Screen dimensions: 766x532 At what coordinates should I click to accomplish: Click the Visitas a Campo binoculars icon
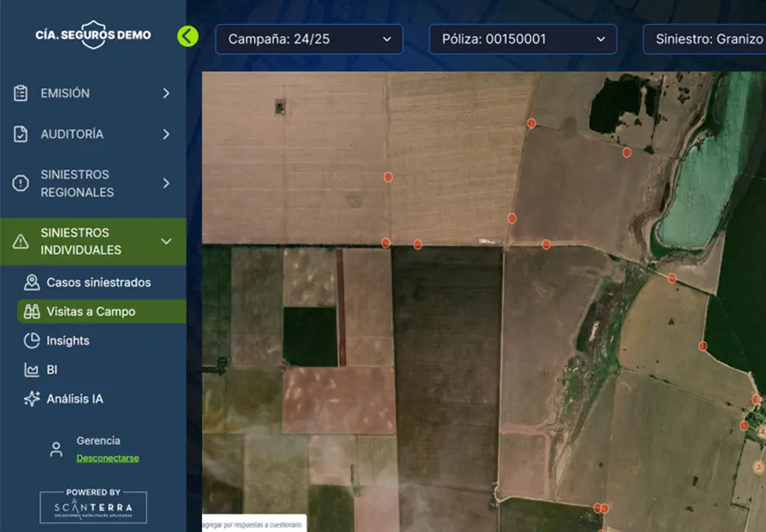pos(32,311)
